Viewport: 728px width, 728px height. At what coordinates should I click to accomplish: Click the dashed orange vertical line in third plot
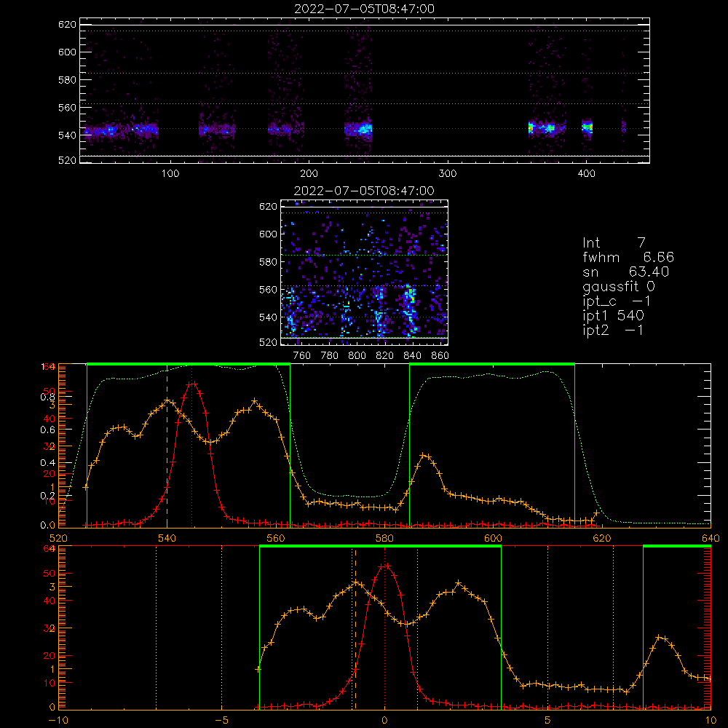[167, 446]
